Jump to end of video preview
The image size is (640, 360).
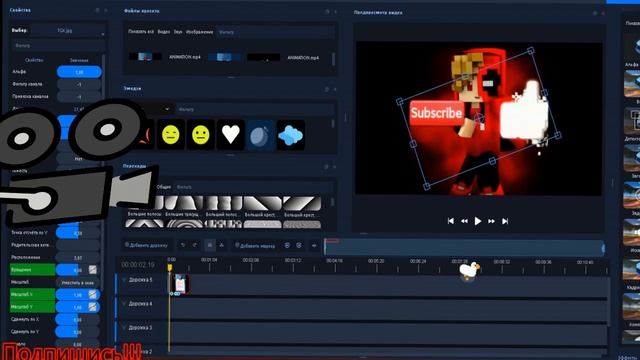[x=505, y=221]
